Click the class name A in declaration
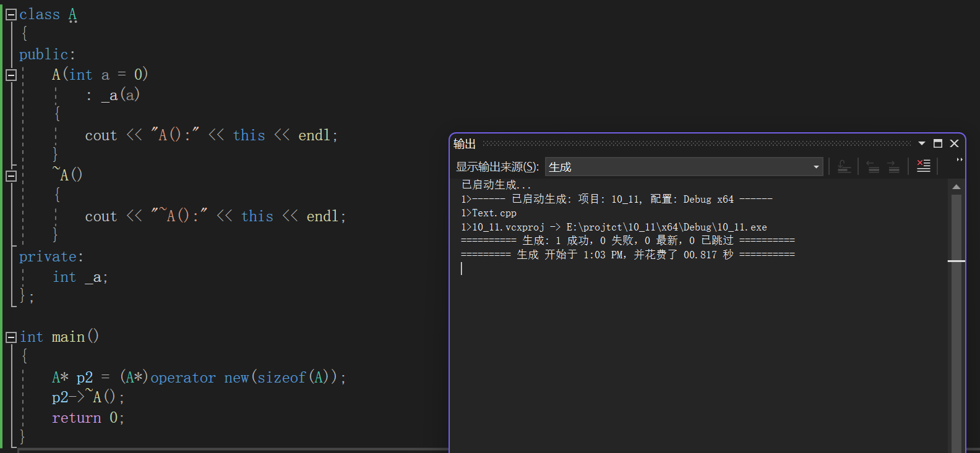Viewport: 980px width, 453px height. click(x=72, y=14)
